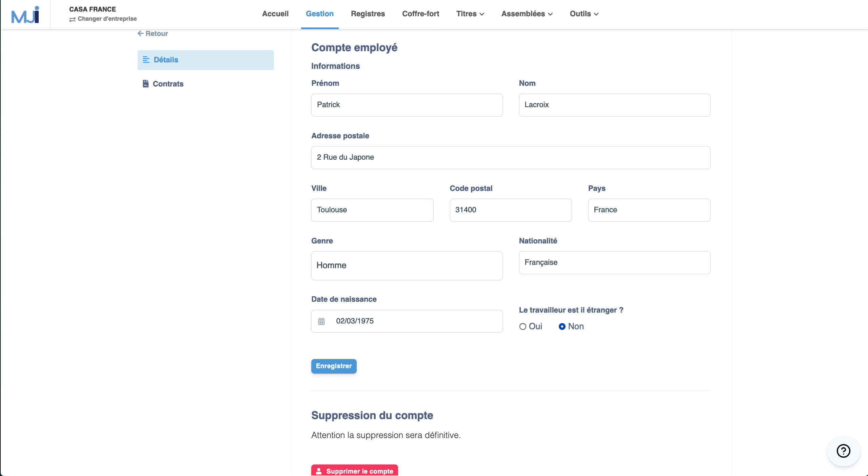Click the calendar icon in Date de naissance

(321, 321)
